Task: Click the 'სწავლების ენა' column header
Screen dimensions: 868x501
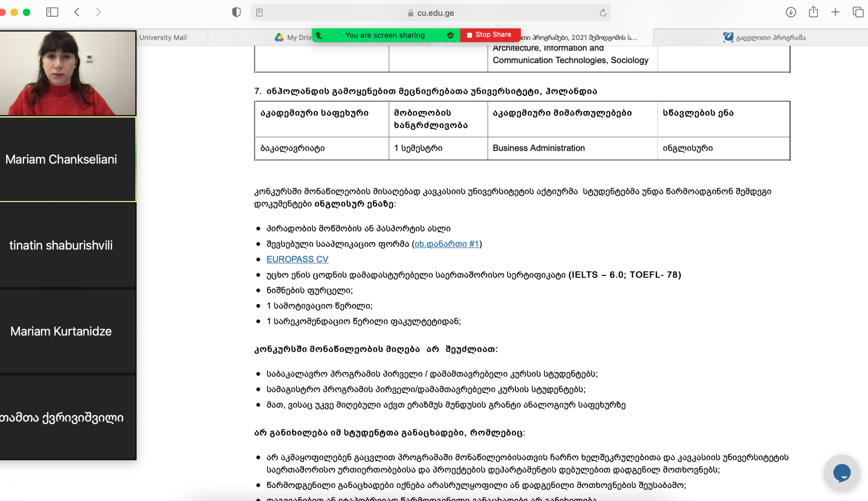Action: [723, 119]
